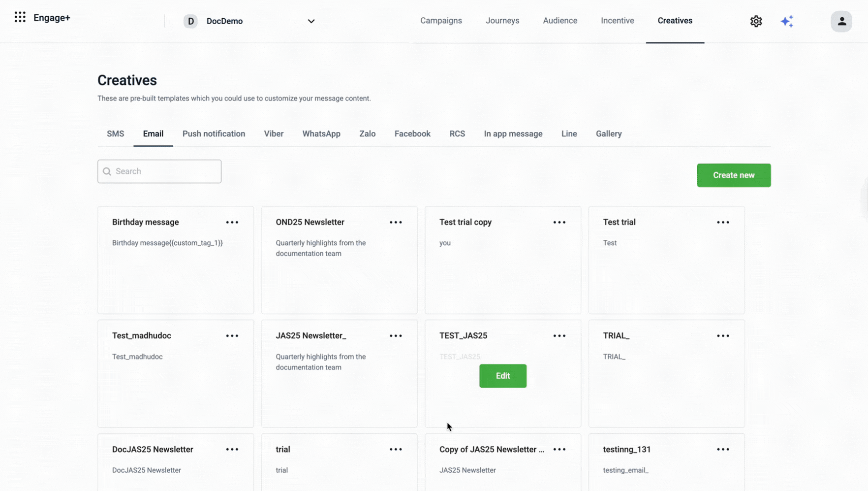Viewport: 868px width, 491px height.
Task: Click the Birthday message card title
Action: (145, 222)
